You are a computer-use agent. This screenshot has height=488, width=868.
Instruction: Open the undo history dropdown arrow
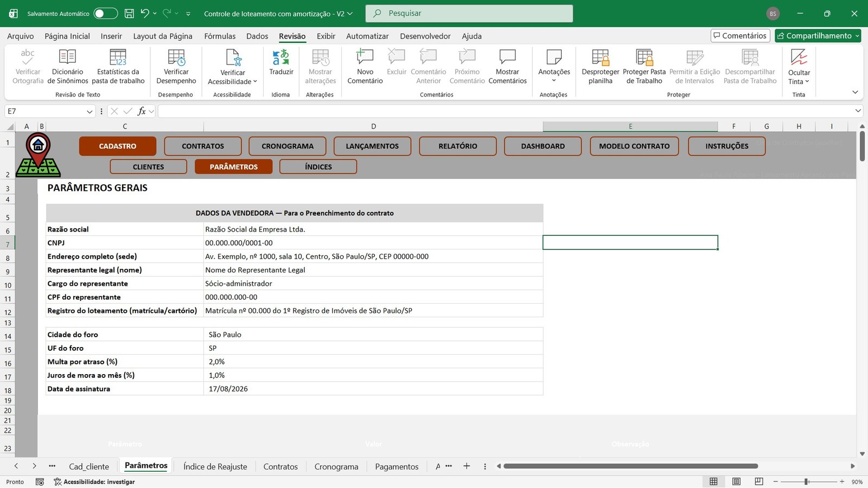(x=155, y=14)
